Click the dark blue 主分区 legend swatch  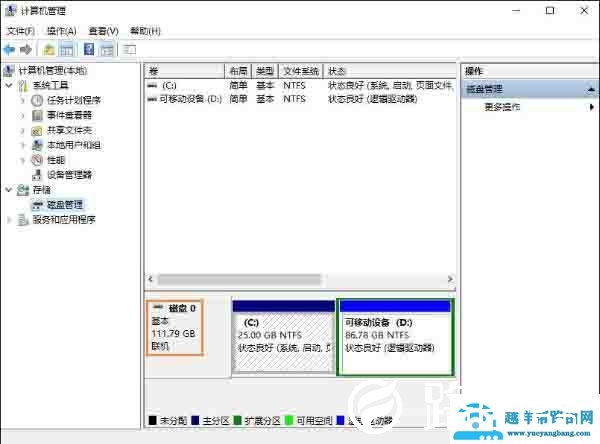click(195, 420)
